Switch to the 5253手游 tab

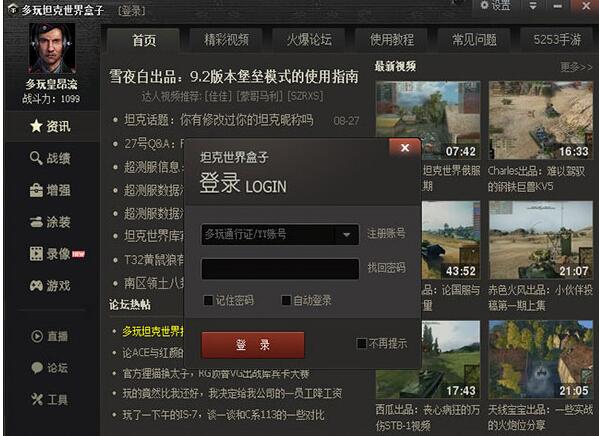(557, 40)
